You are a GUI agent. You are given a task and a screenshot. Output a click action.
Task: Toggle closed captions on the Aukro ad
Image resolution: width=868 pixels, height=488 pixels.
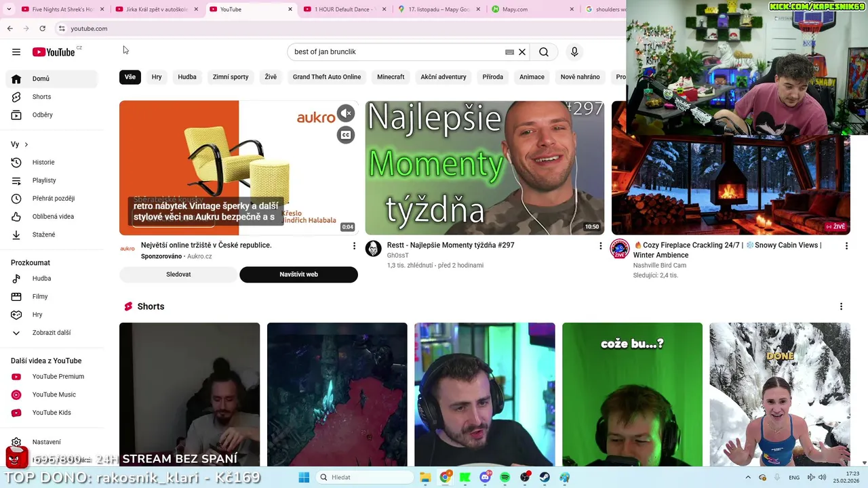click(346, 135)
